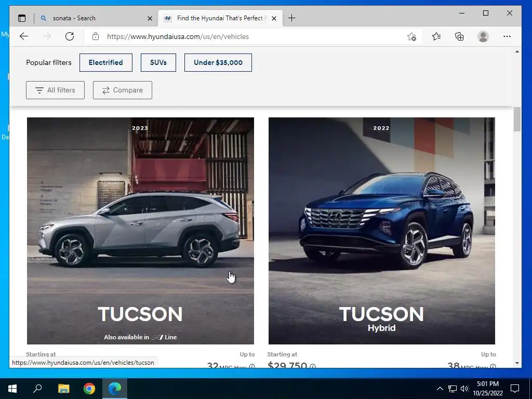The height and width of the screenshot is (399, 532).
Task: Open the volume control tray icon
Action: click(464, 389)
